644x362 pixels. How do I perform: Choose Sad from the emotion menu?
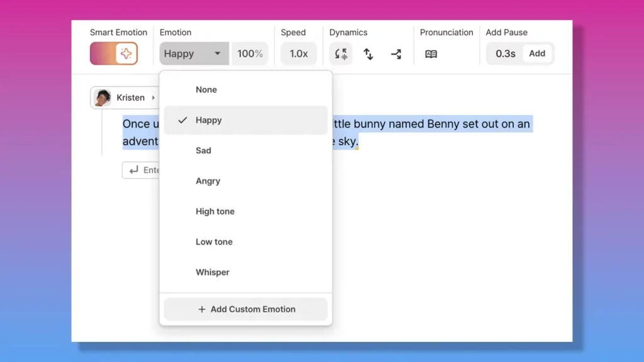pyautogui.click(x=203, y=150)
